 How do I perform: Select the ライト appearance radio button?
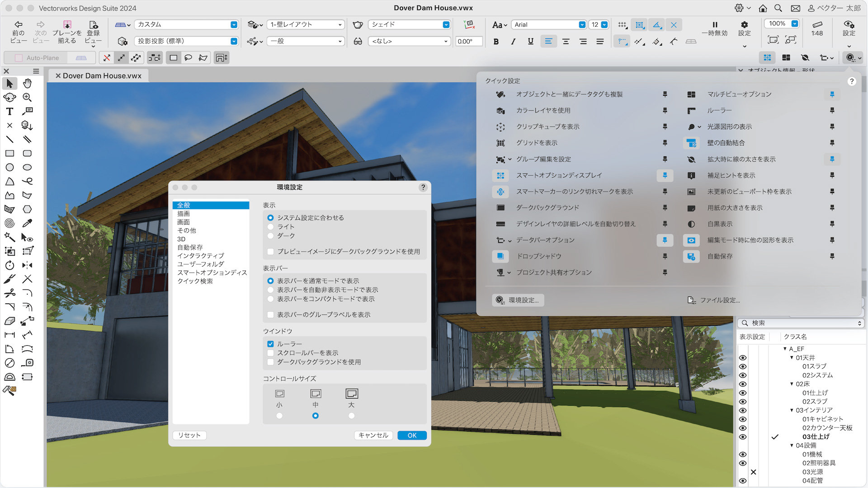[270, 226]
